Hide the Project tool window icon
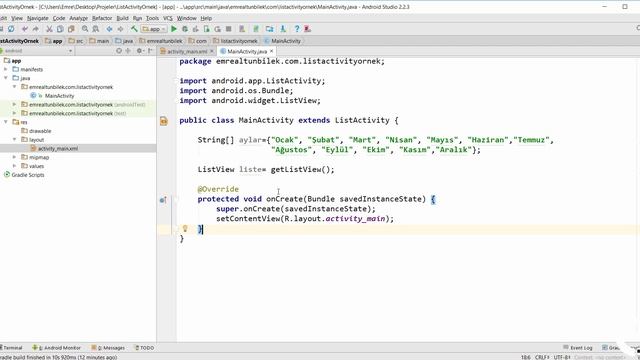 pos(150,51)
